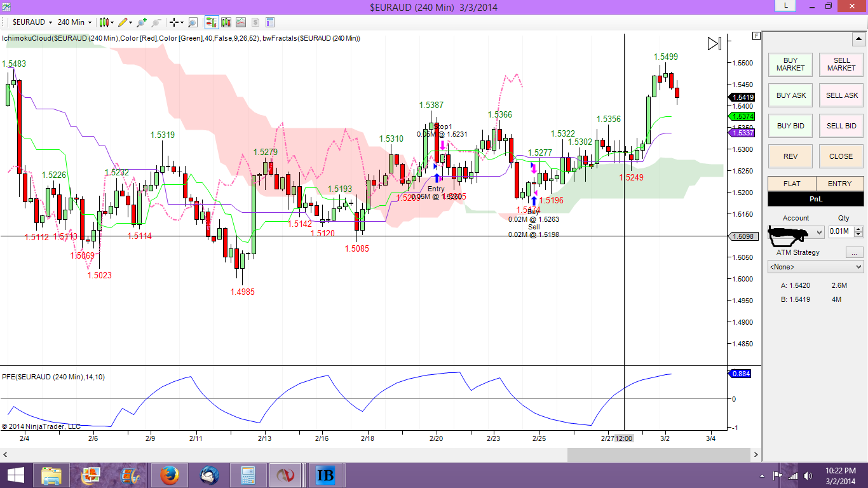Screen dimensions: 868x488
Task: Click the right scroll arrow of chart scrollbar
Action: coord(756,455)
